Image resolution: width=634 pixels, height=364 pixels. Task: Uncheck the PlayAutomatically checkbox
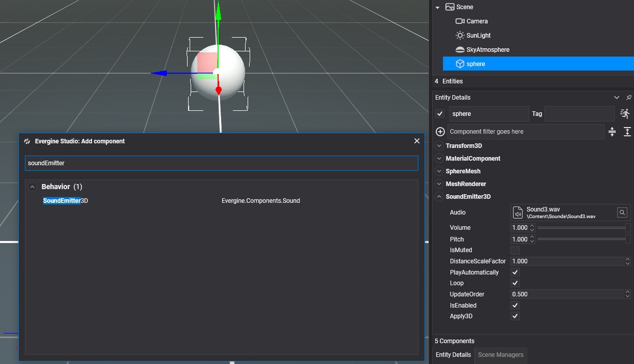coord(515,272)
